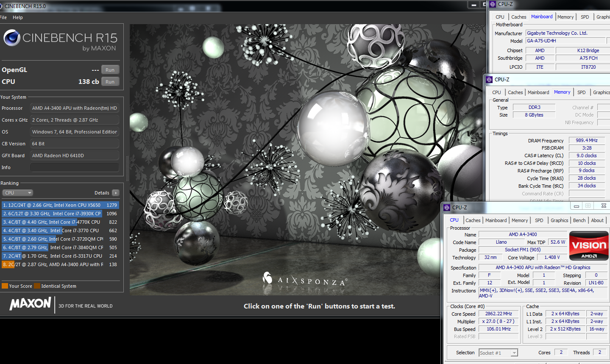Click the side panel resize grip handle
The image size is (610, 364).
coord(127,168)
